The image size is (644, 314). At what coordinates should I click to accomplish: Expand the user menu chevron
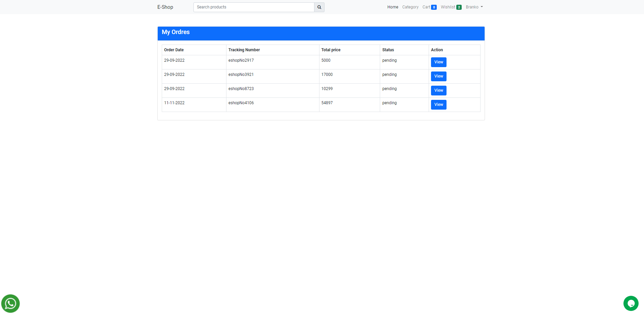482,7
